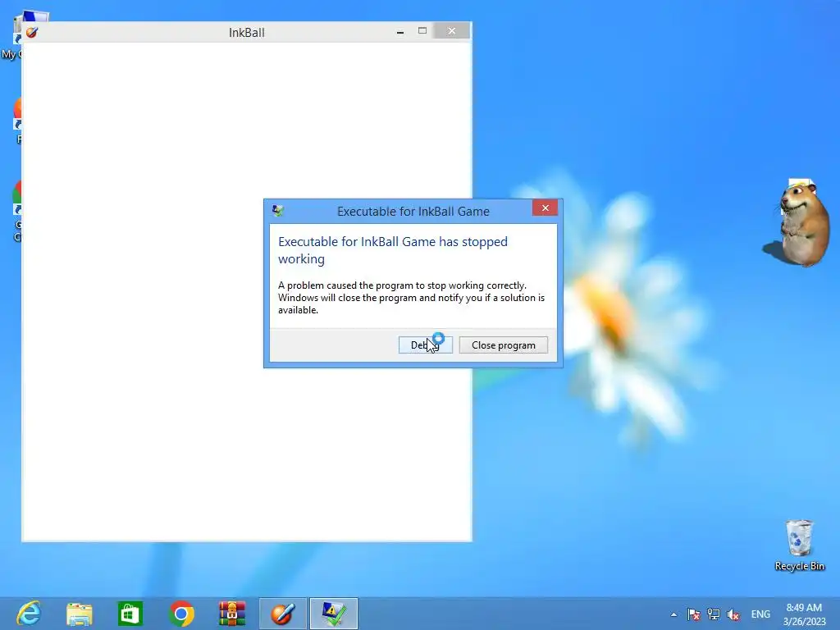Click the InkBall title bar text
The height and width of the screenshot is (630, 840).
[x=246, y=33]
